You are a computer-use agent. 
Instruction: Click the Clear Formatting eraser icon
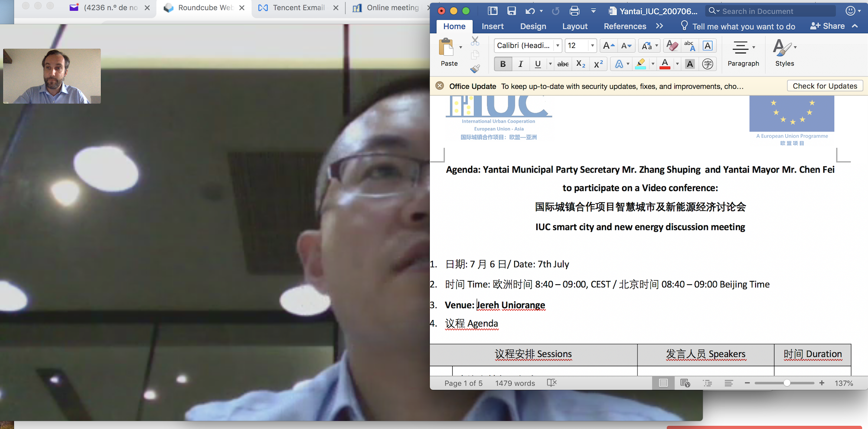point(672,46)
